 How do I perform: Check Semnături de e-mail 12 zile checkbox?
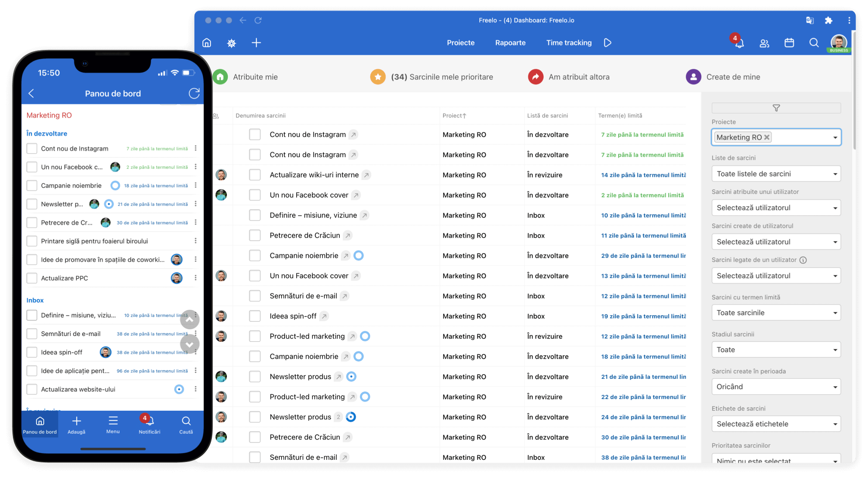(255, 296)
